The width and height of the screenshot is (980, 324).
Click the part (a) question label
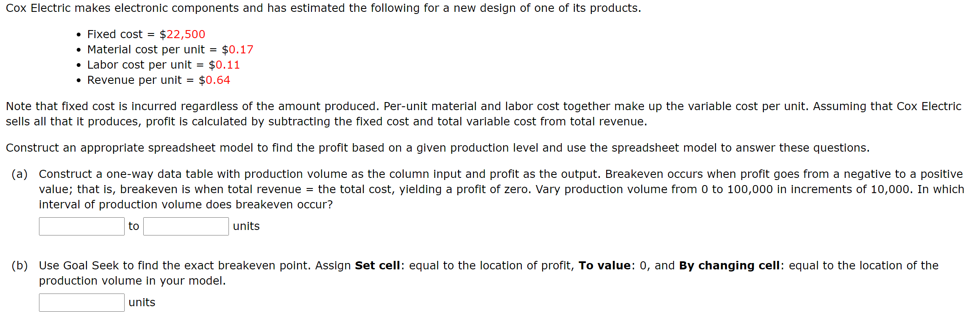[19, 174]
